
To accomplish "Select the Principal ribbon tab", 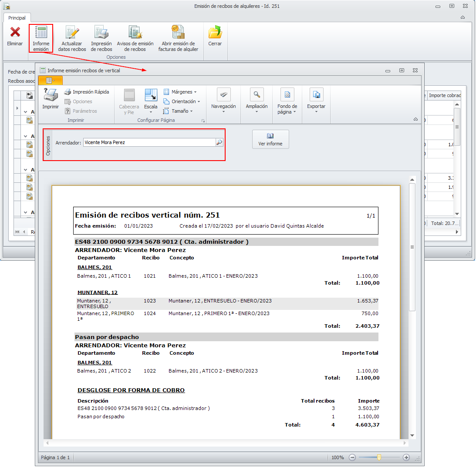I will coord(17,18).
